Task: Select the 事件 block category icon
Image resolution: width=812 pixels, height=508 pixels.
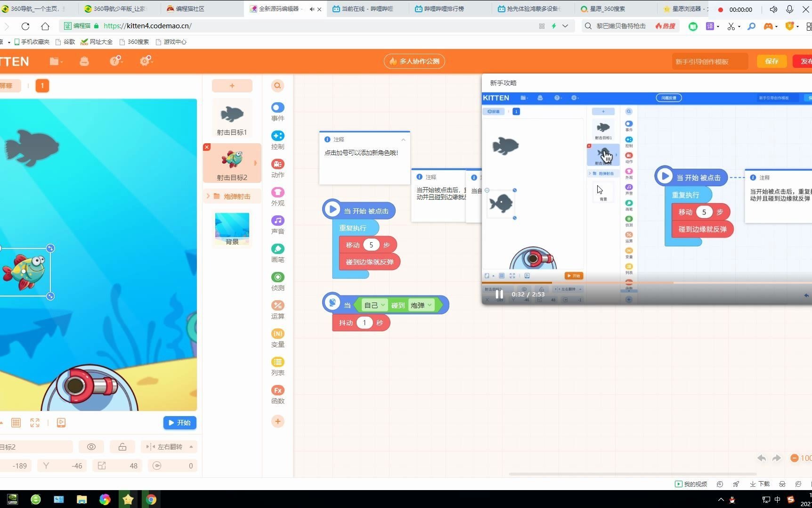Action: pyautogui.click(x=278, y=107)
